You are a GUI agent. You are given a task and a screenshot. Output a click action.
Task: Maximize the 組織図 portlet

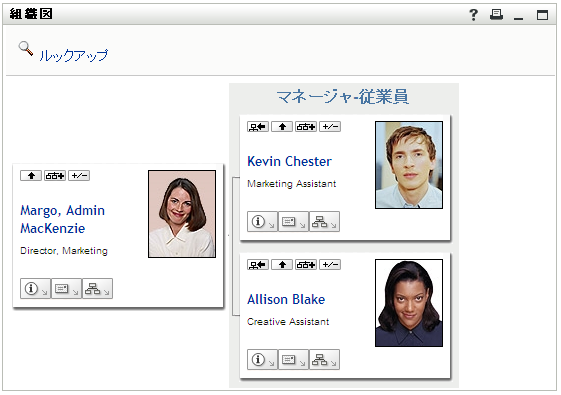pos(542,15)
